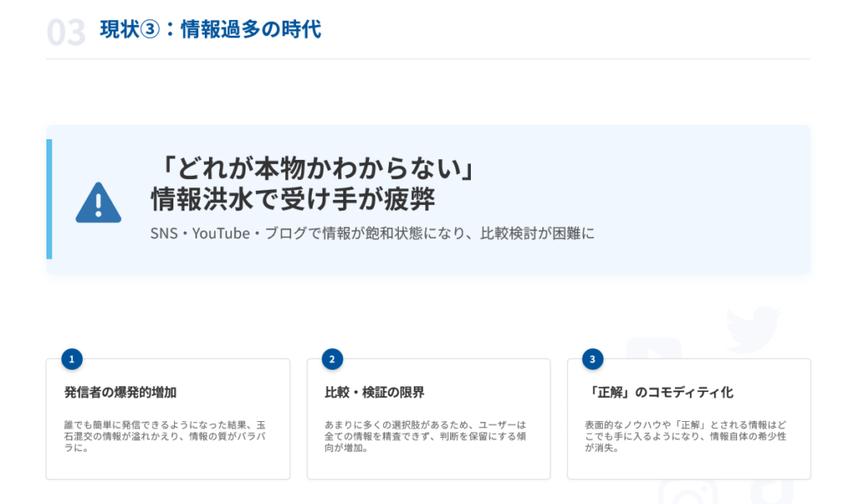Click the faint TikTok logo at bottom
Image resolution: width=849 pixels, height=504 pixels.
coord(770,492)
